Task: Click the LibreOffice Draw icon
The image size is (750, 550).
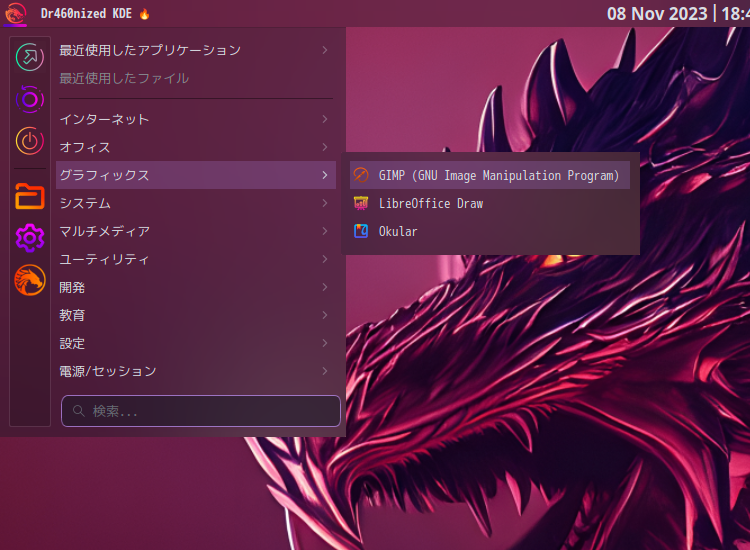Action: pyautogui.click(x=361, y=203)
